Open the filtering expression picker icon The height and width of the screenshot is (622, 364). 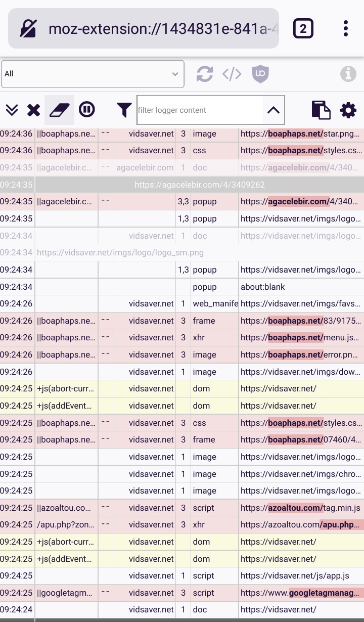click(x=231, y=74)
